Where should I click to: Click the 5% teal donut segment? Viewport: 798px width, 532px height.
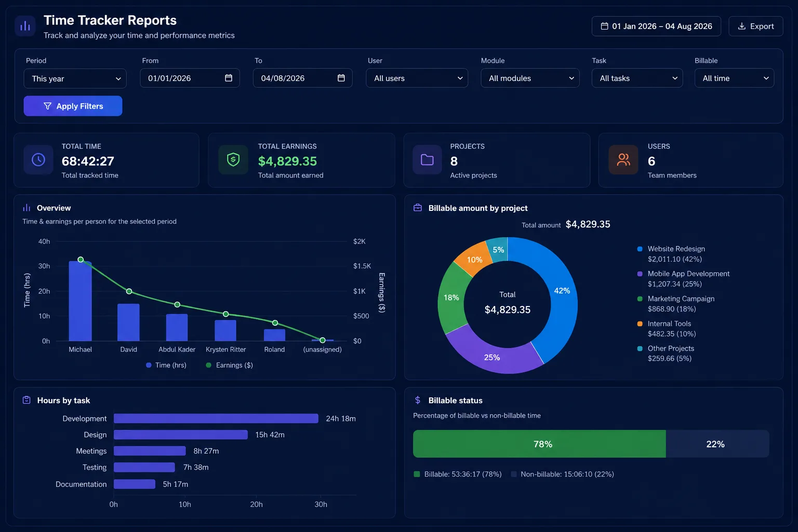click(x=498, y=250)
